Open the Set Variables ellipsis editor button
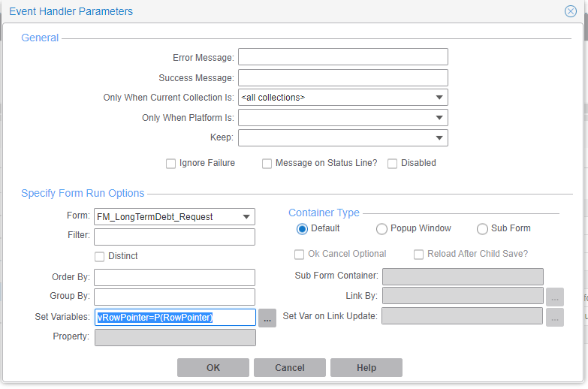 click(267, 318)
